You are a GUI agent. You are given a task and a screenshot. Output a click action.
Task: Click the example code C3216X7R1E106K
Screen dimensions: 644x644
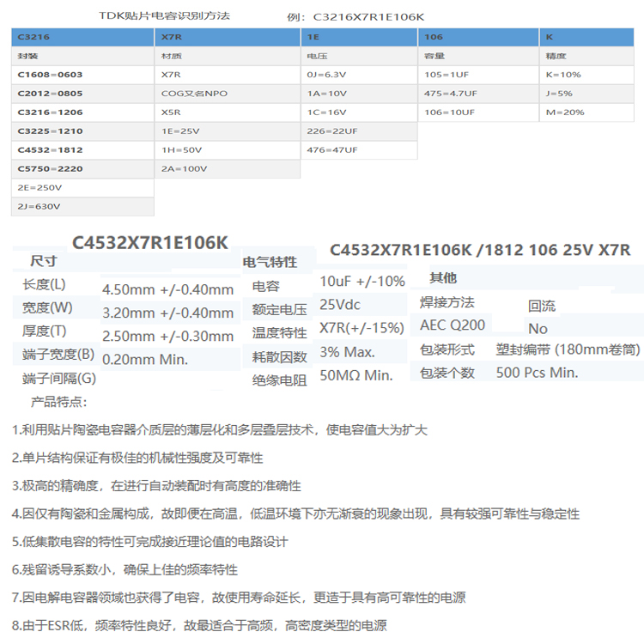tap(368, 17)
